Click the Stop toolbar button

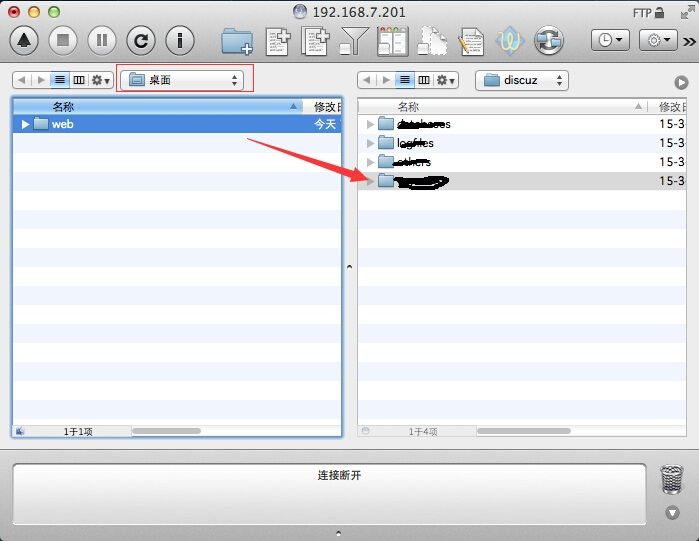pos(63,41)
